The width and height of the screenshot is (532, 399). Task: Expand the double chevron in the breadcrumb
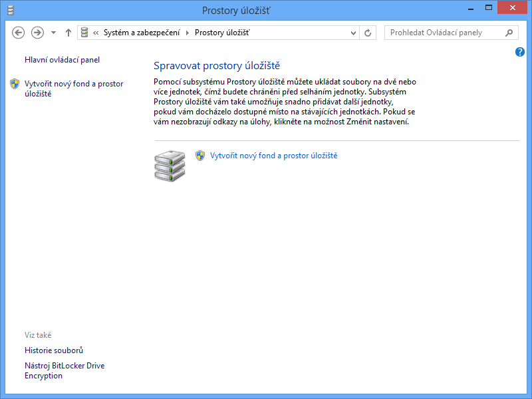coord(96,33)
